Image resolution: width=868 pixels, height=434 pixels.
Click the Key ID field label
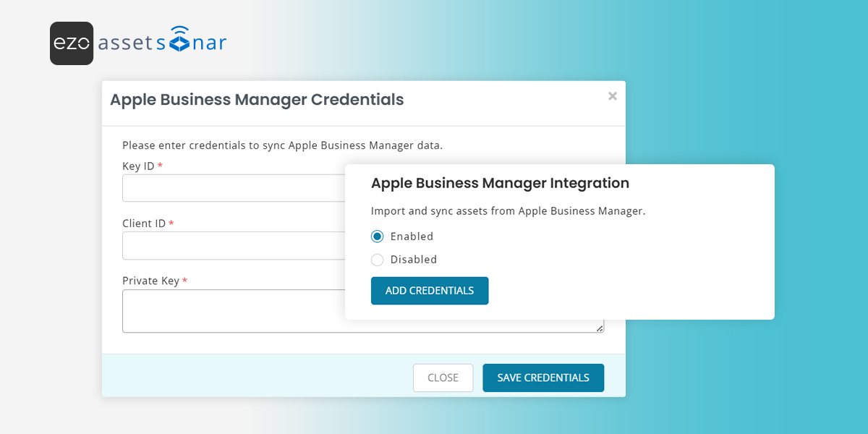138,166
